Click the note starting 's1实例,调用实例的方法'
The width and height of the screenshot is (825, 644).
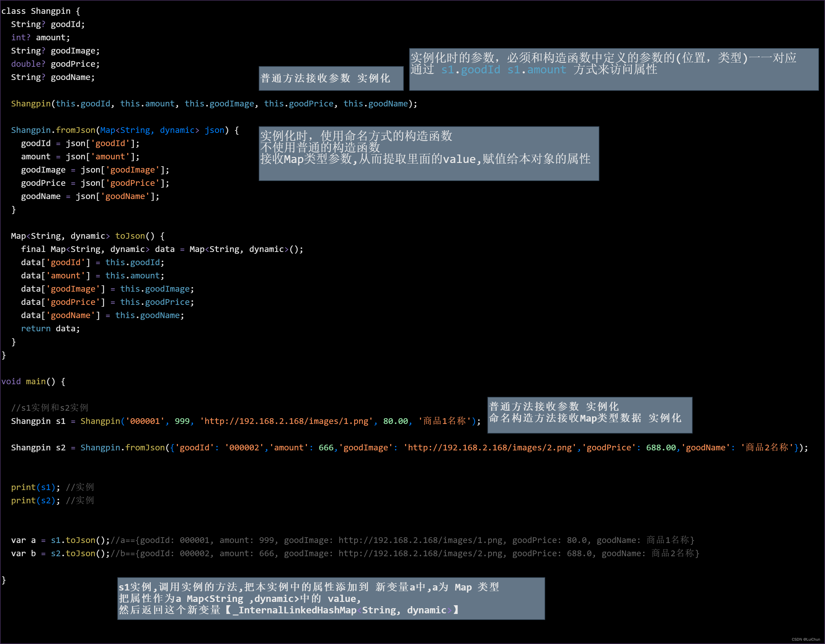point(331,598)
